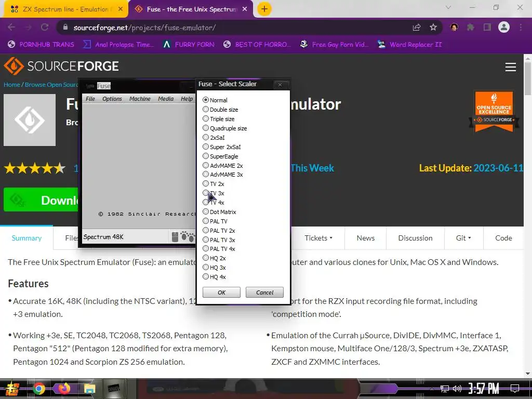Select the TV 4x radio button
The image size is (532, 399).
click(x=206, y=202)
